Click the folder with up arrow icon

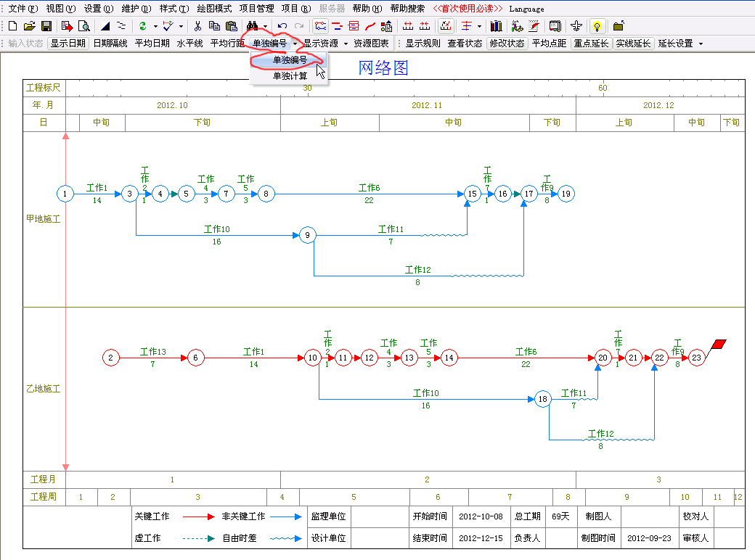(x=619, y=26)
